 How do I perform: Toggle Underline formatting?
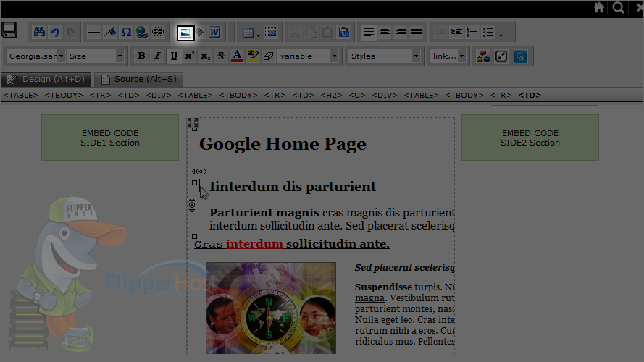pos(174,56)
